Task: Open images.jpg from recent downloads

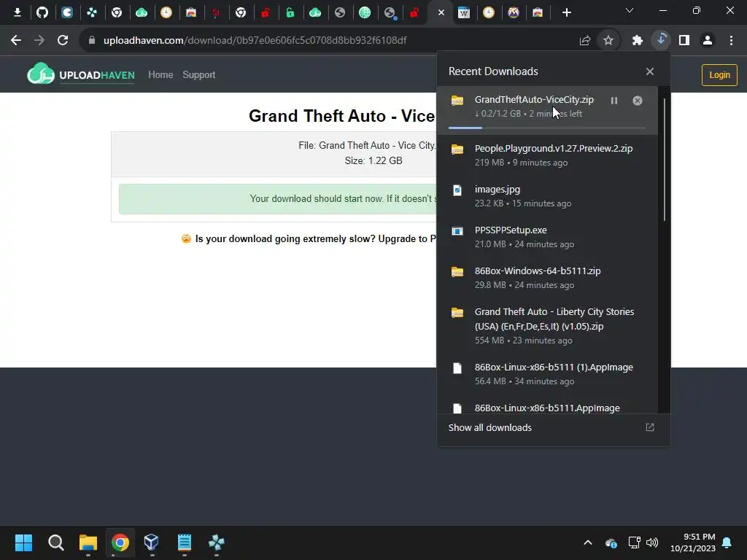Action: 547,196
